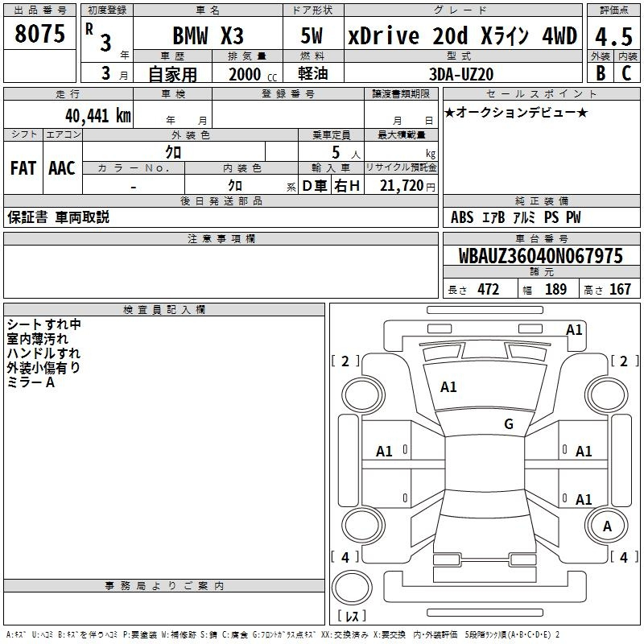Viewport: 644px width, 644px height.
Task: Click A1 mark on the hood
Action: 448,387
